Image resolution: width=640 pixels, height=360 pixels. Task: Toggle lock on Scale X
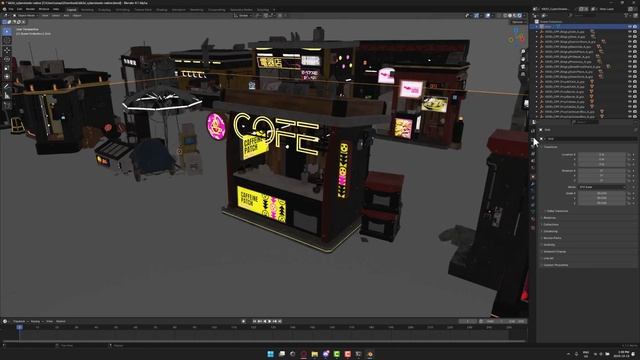pyautogui.click(x=629, y=193)
